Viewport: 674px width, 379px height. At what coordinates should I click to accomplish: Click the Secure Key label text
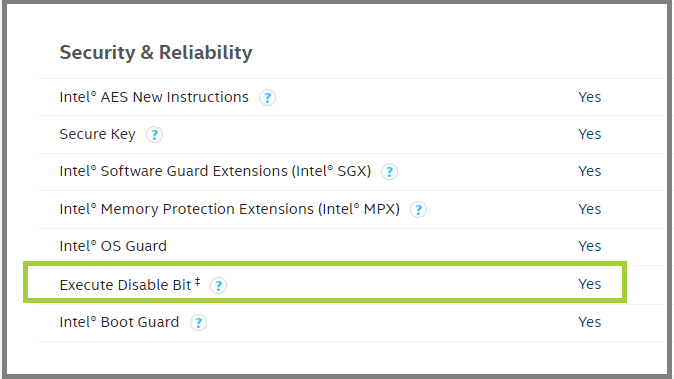(x=98, y=134)
